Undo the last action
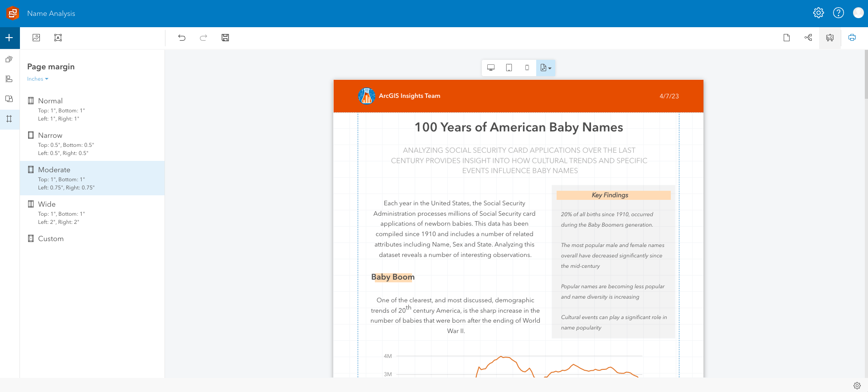The width and height of the screenshot is (868, 392). point(182,38)
